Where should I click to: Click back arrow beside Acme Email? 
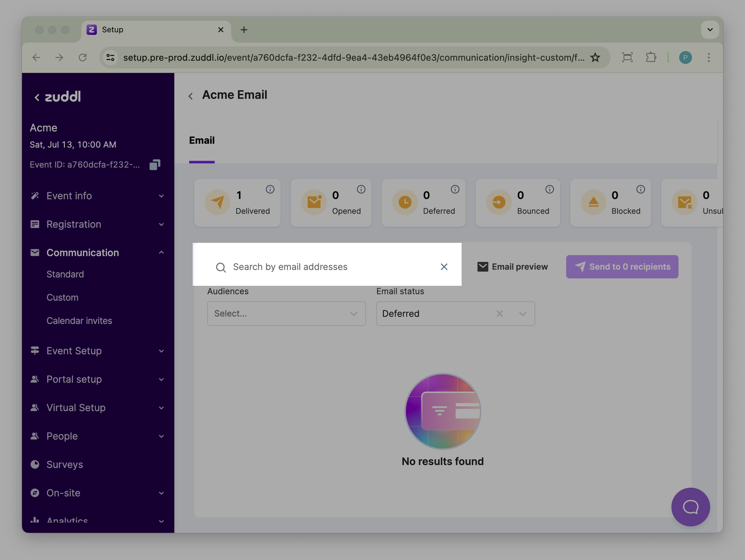click(x=191, y=96)
